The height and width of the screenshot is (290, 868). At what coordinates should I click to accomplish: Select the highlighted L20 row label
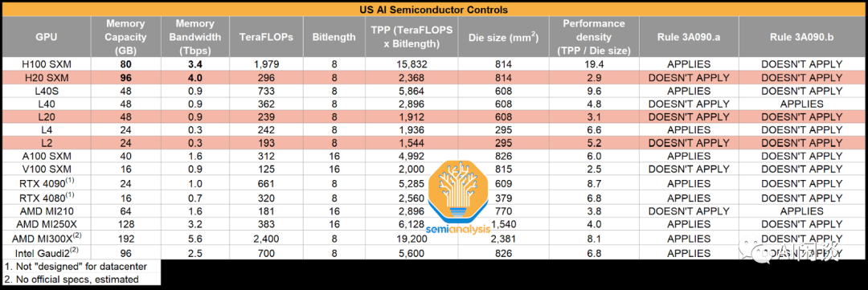point(46,117)
